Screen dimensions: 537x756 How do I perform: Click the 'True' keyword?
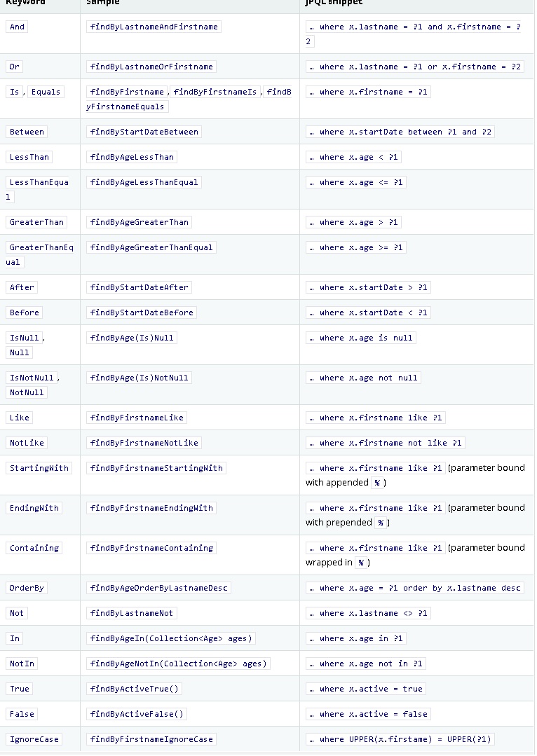pyautogui.click(x=20, y=689)
